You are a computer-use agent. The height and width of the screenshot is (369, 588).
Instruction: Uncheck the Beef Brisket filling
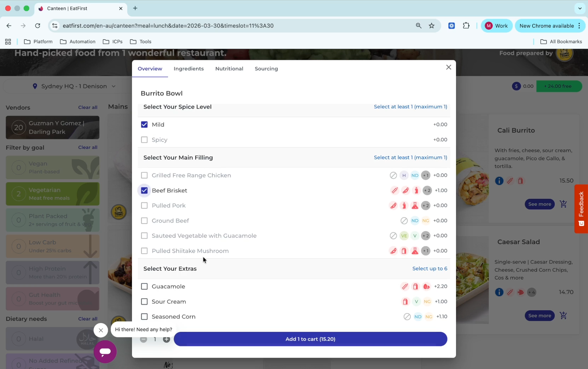[x=144, y=190]
